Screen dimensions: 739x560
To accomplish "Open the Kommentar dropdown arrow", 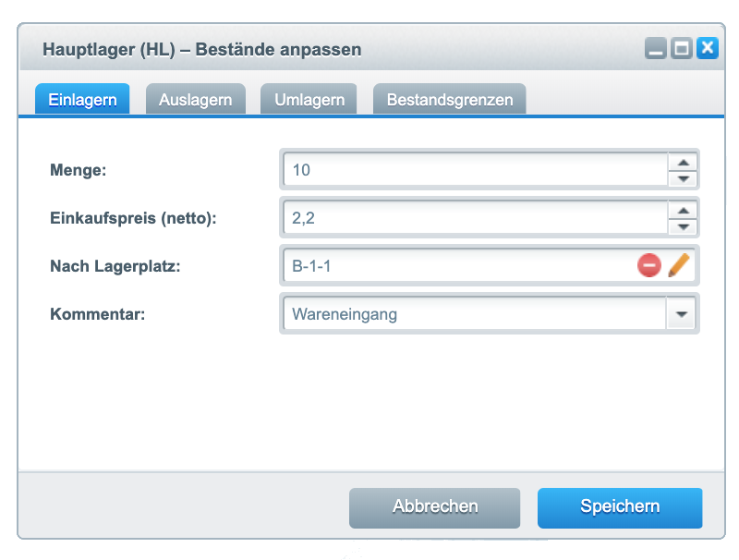I will [x=681, y=314].
